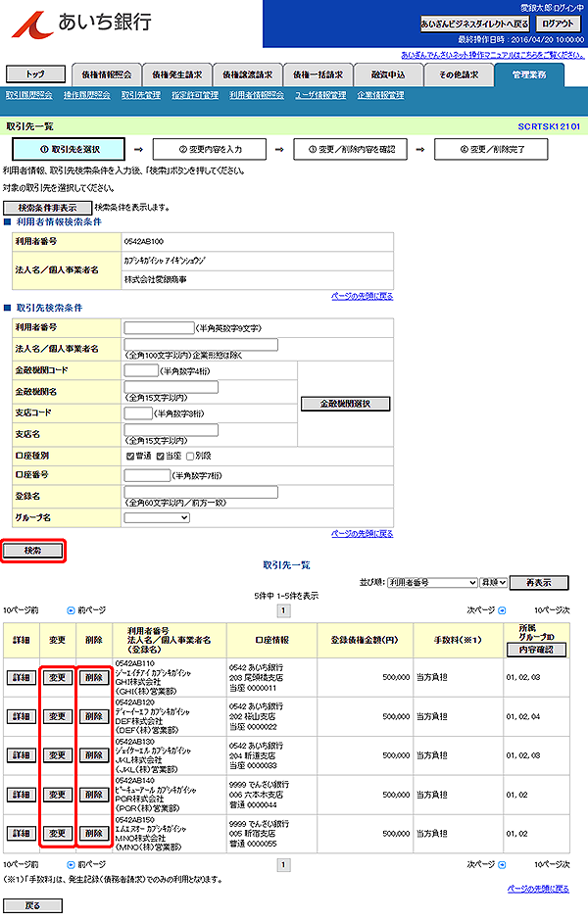588x921 pixels.
Task: Click 削除 for JKL株式会社 row
Action: [94, 755]
